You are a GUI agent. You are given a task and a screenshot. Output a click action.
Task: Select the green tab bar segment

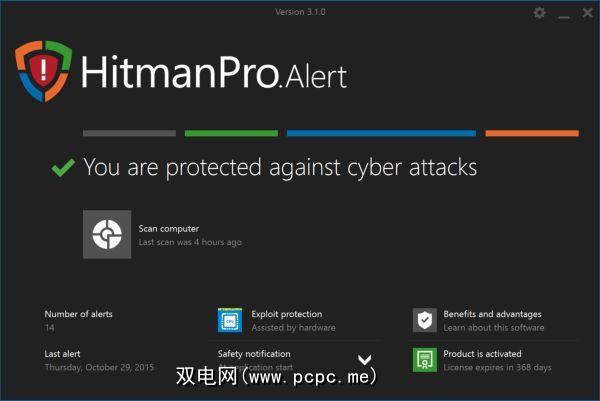coord(231,133)
